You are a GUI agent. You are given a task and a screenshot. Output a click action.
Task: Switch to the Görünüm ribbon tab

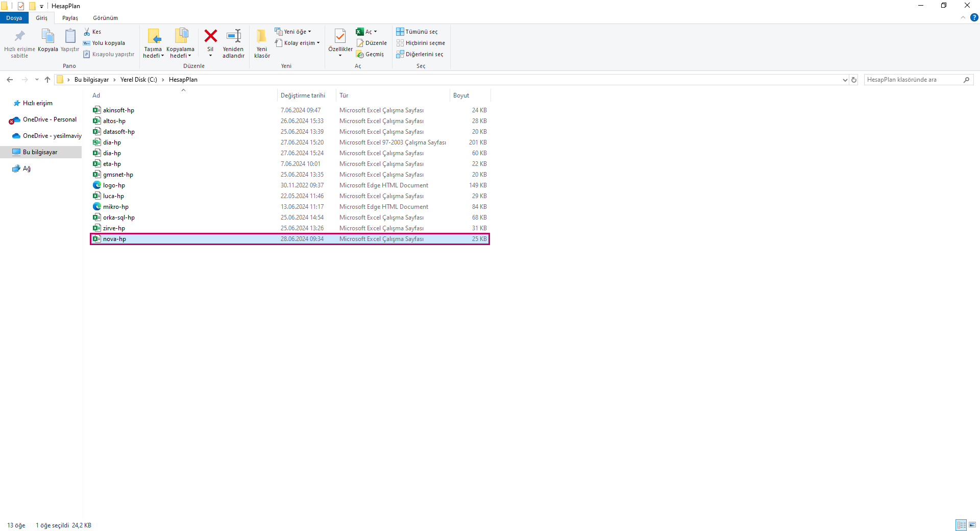coord(105,18)
